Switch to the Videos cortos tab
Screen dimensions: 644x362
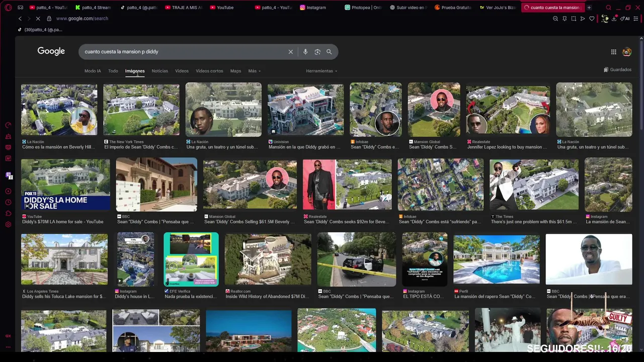209,71
